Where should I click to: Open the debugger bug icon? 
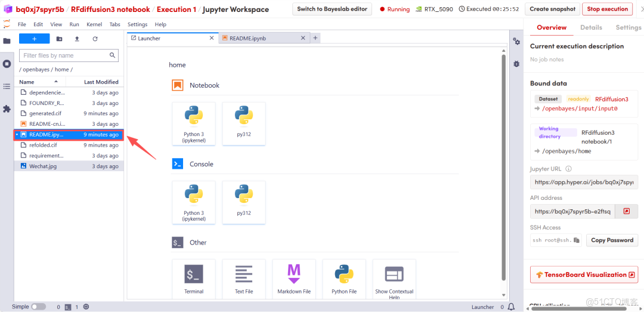click(516, 64)
